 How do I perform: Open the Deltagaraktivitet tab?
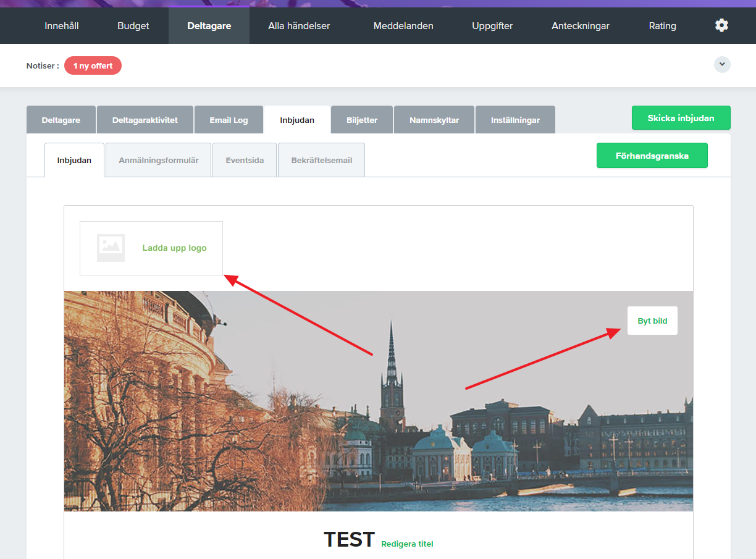(145, 120)
